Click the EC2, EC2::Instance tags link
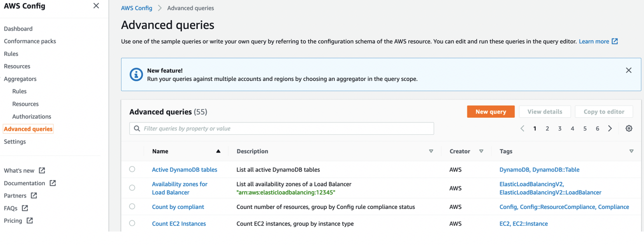 [x=524, y=224]
